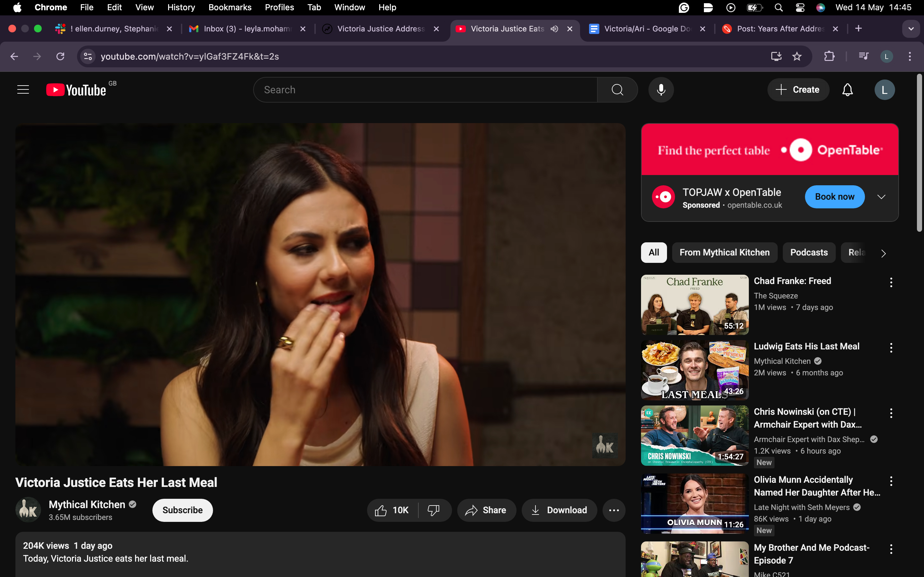Open more actions three-dot button under video

[x=613, y=510]
